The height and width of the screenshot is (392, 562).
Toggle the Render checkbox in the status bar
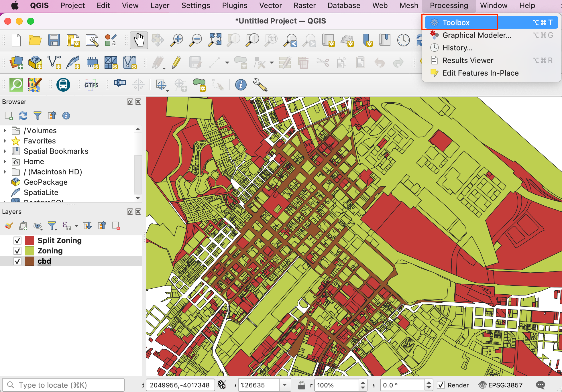(x=441, y=385)
